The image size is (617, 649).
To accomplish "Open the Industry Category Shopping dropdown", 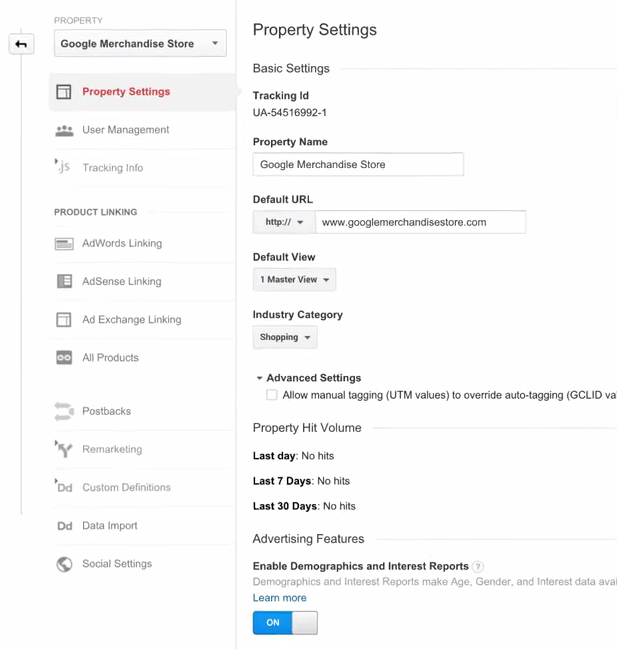I will (x=285, y=338).
